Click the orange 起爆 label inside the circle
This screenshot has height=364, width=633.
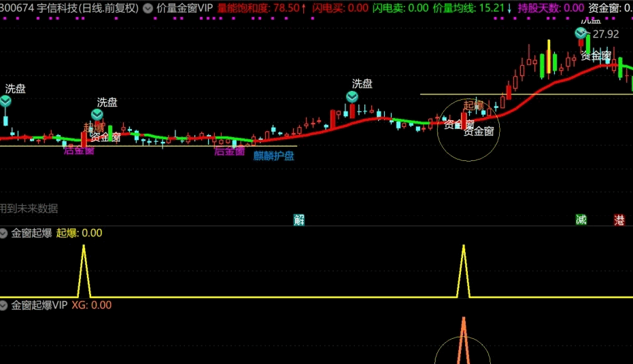point(473,106)
